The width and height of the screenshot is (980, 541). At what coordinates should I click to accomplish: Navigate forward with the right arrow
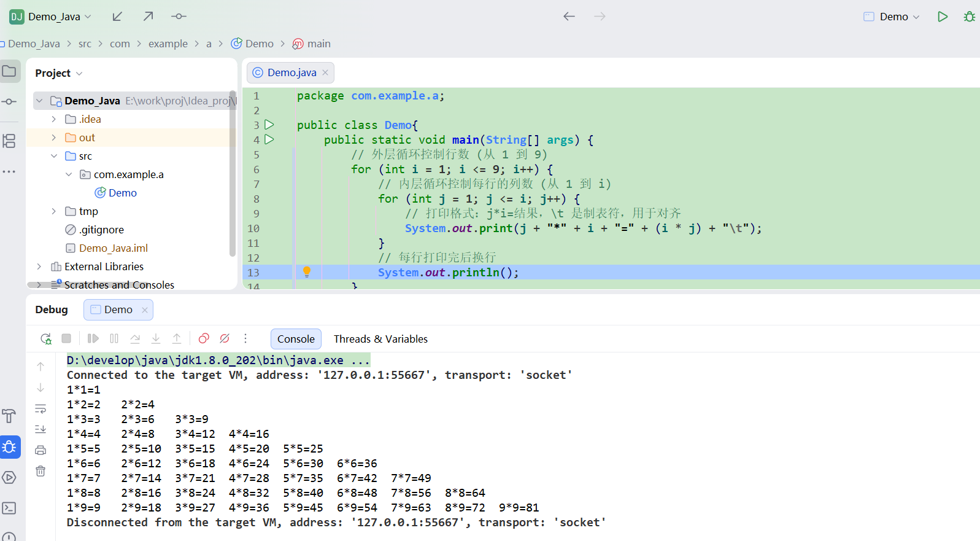coord(600,17)
